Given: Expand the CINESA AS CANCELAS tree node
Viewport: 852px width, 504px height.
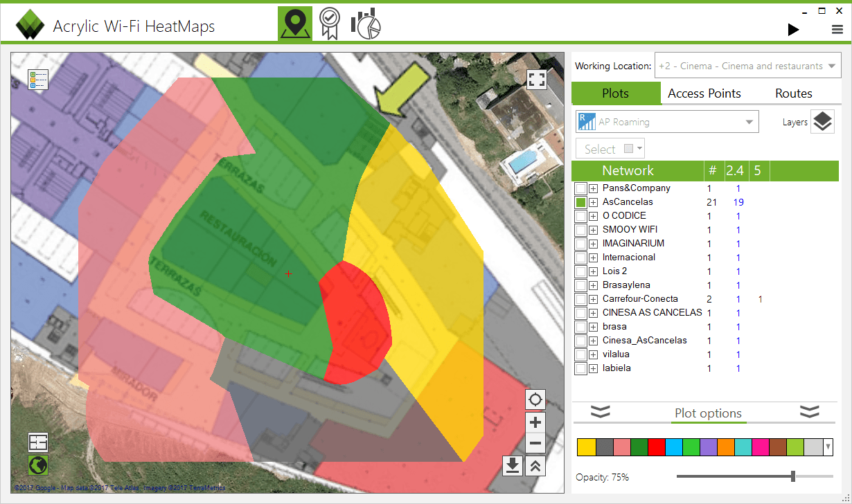Looking at the screenshot, I should click(594, 313).
